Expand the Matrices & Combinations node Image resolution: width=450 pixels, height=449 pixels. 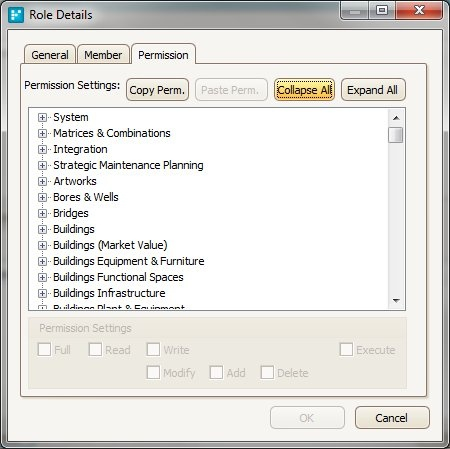click(x=42, y=133)
